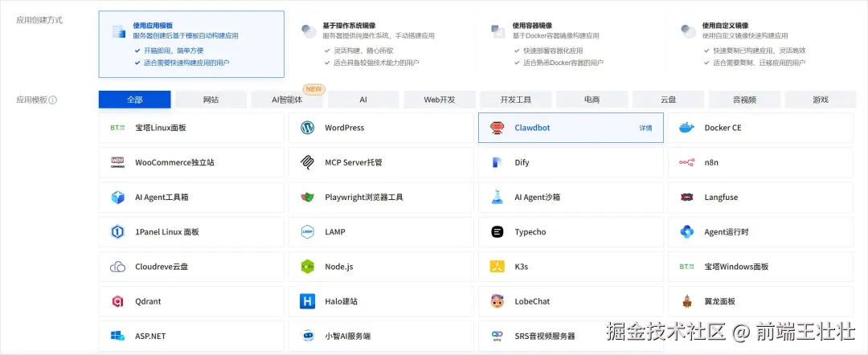Screen dimensions: 868x355
Task: Click the Langfuse logo icon
Action: tap(686, 198)
